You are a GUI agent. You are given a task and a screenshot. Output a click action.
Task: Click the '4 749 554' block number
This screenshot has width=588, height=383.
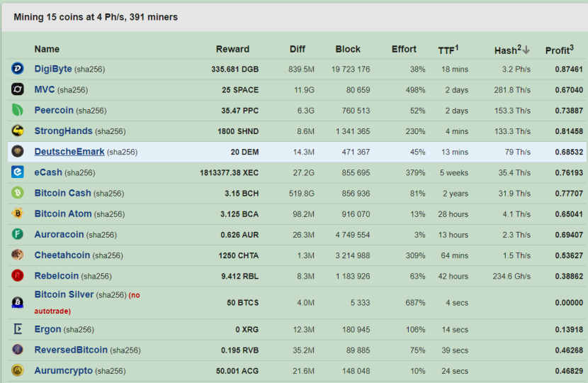pos(353,235)
